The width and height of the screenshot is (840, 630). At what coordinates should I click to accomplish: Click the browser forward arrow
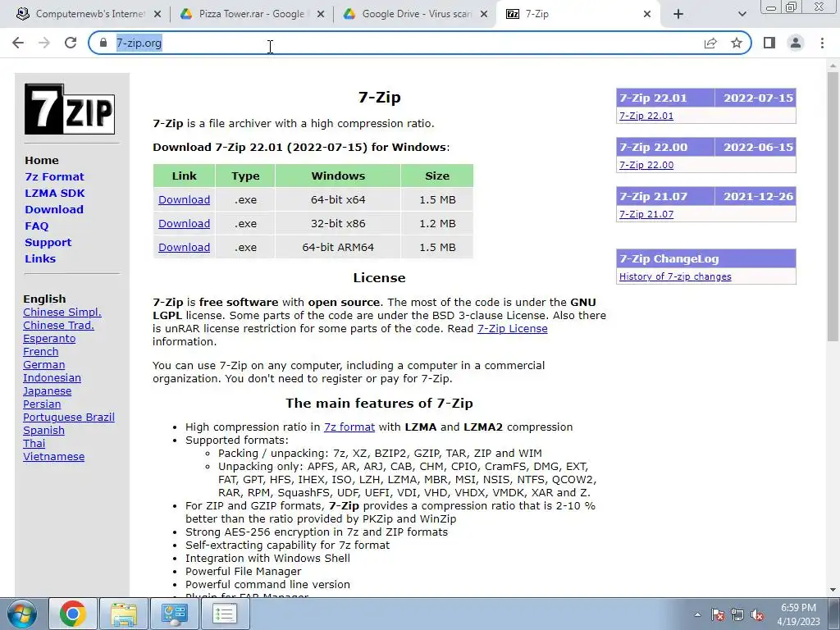point(44,43)
